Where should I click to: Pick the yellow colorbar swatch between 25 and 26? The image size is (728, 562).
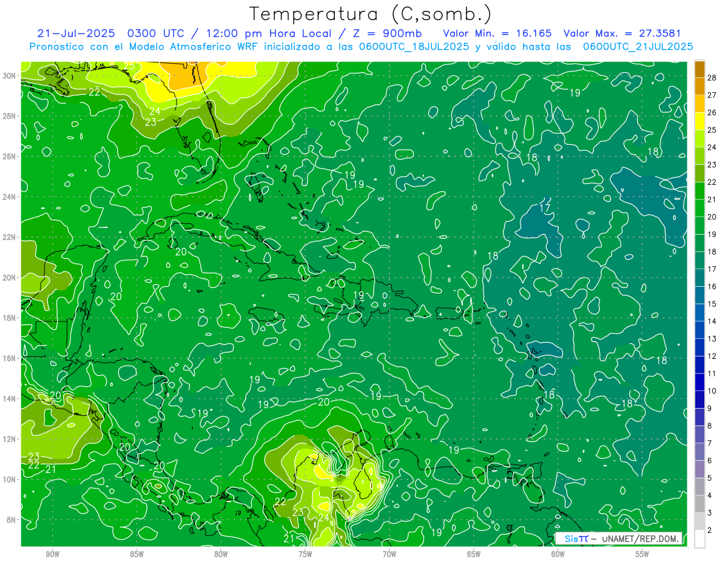(x=699, y=121)
